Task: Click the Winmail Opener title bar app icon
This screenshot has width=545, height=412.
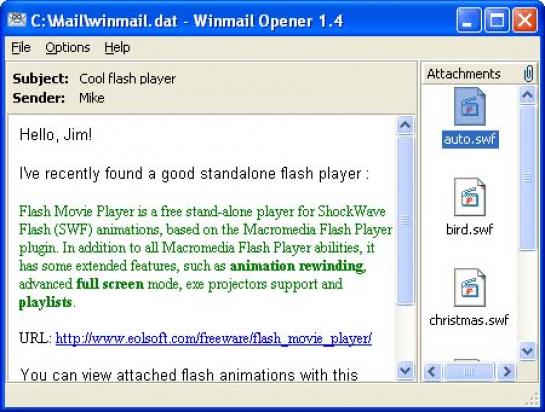Action: pyautogui.click(x=17, y=20)
